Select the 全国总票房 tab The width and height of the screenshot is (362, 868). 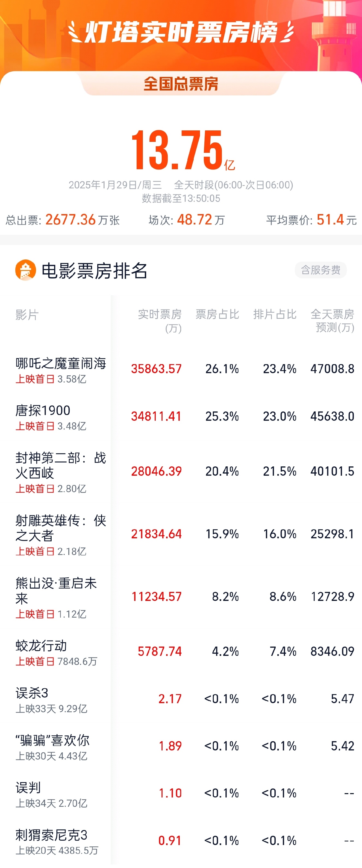[181, 84]
